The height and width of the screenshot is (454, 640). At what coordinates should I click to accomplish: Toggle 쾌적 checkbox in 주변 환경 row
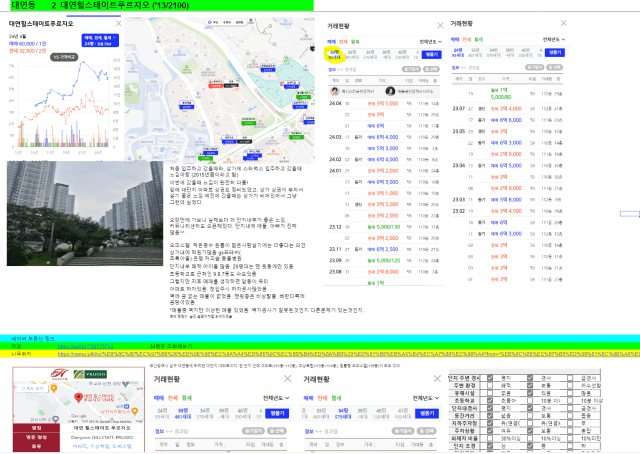(490, 385)
